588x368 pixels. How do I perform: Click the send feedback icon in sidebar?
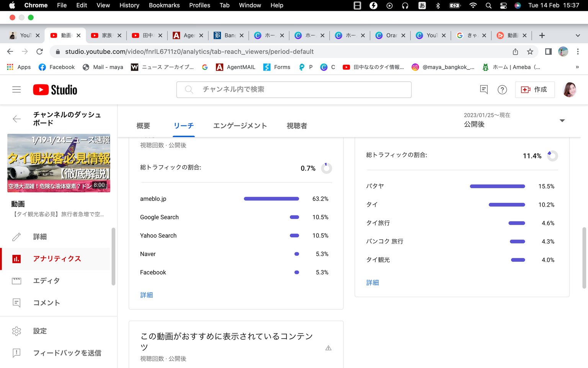(16, 353)
